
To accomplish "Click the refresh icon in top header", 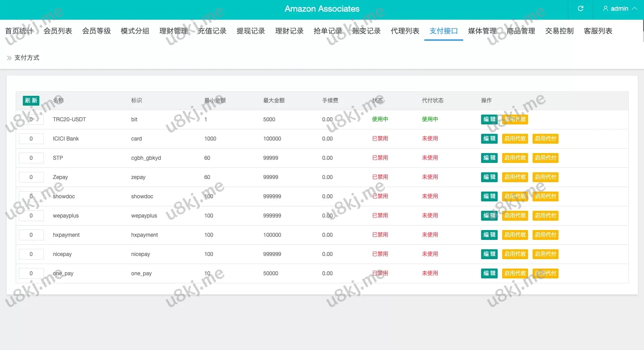I will pyautogui.click(x=580, y=9).
